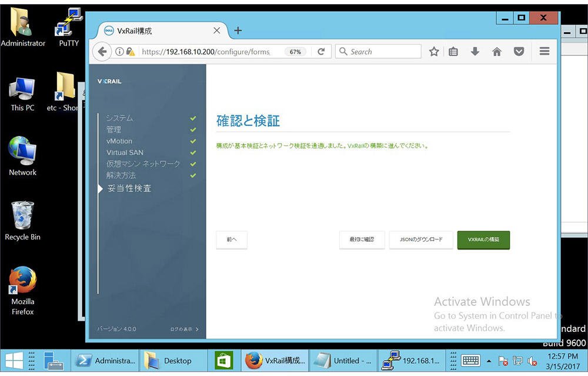Open the Network desktop icon
The width and height of the screenshot is (588, 376).
tap(22, 156)
